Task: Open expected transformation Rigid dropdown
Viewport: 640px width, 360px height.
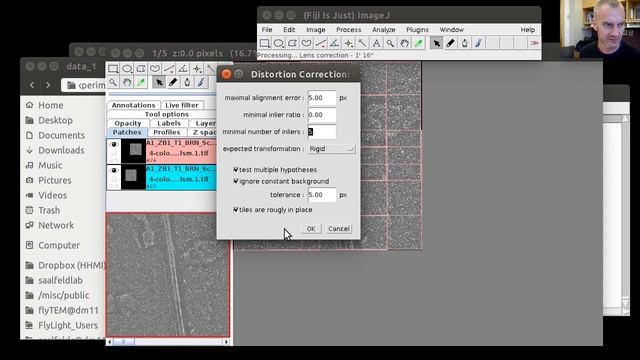Action: (x=331, y=149)
